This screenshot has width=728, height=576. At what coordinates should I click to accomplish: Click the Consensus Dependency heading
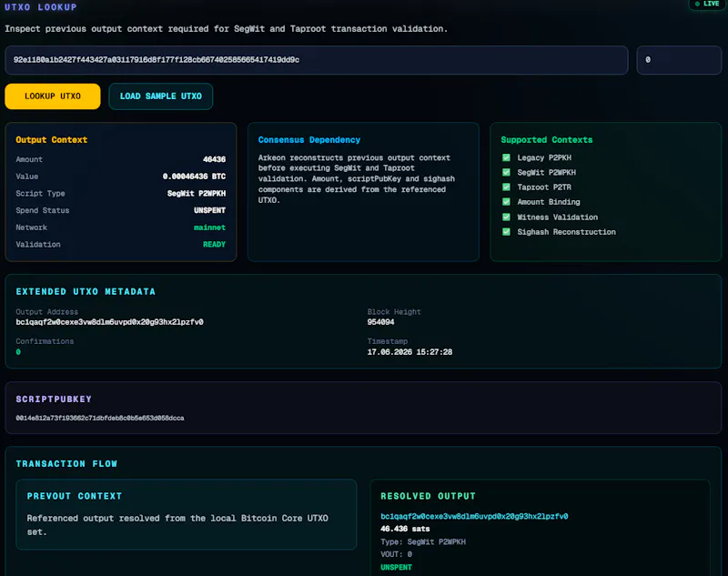(x=309, y=140)
